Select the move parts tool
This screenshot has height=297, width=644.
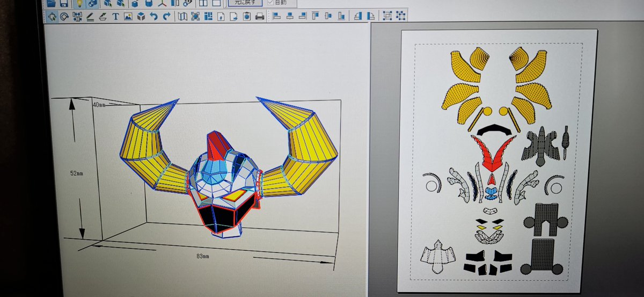52,16
